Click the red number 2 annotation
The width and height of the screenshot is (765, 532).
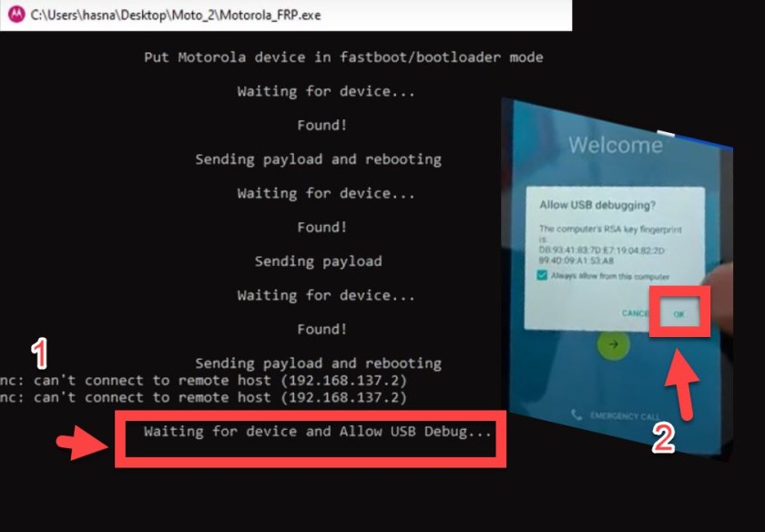click(x=665, y=436)
